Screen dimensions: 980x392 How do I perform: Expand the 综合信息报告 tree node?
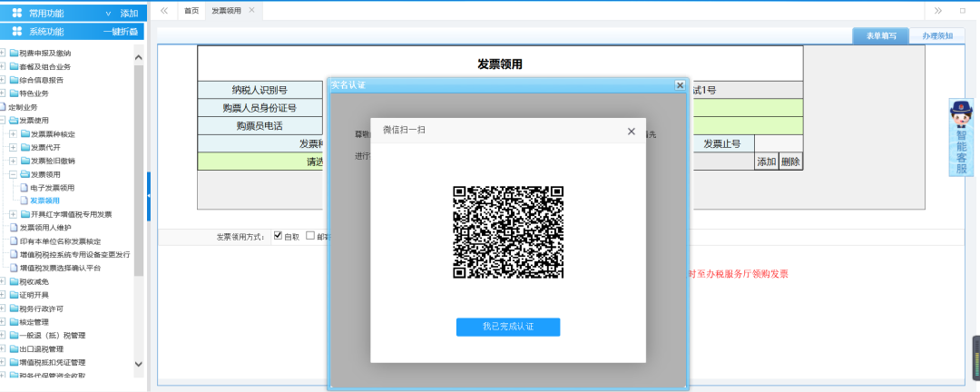pyautogui.click(x=3, y=80)
